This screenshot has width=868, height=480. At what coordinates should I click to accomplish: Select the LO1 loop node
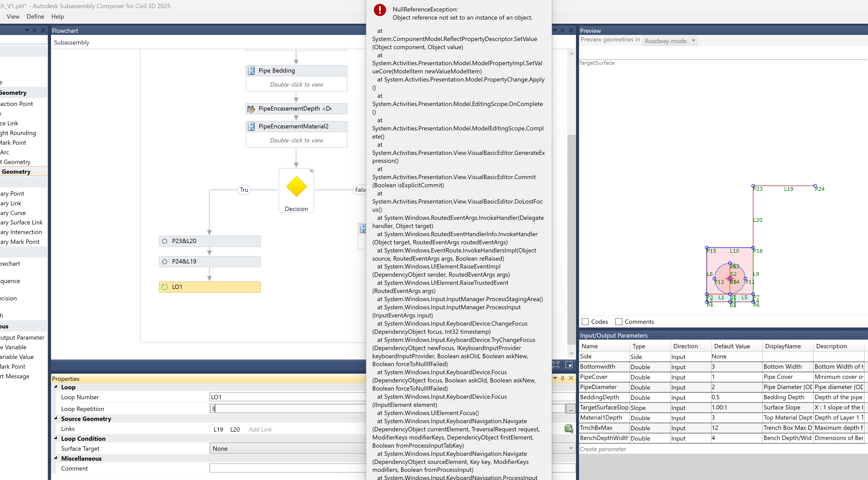click(x=210, y=287)
